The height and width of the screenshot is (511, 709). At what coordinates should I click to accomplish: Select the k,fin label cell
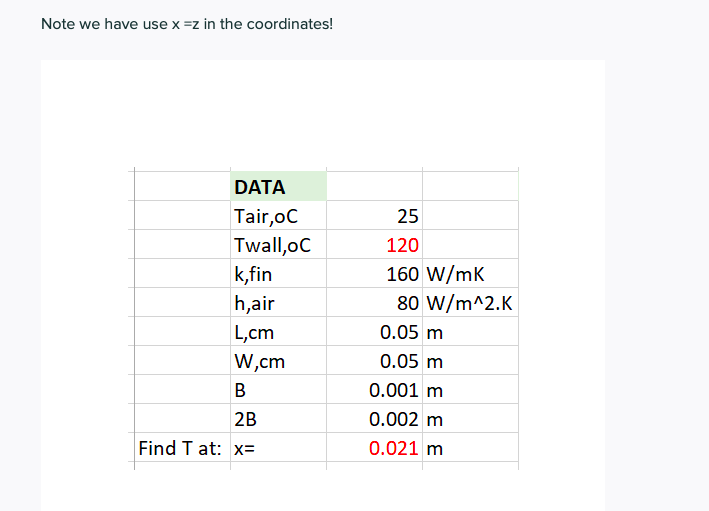click(279, 273)
